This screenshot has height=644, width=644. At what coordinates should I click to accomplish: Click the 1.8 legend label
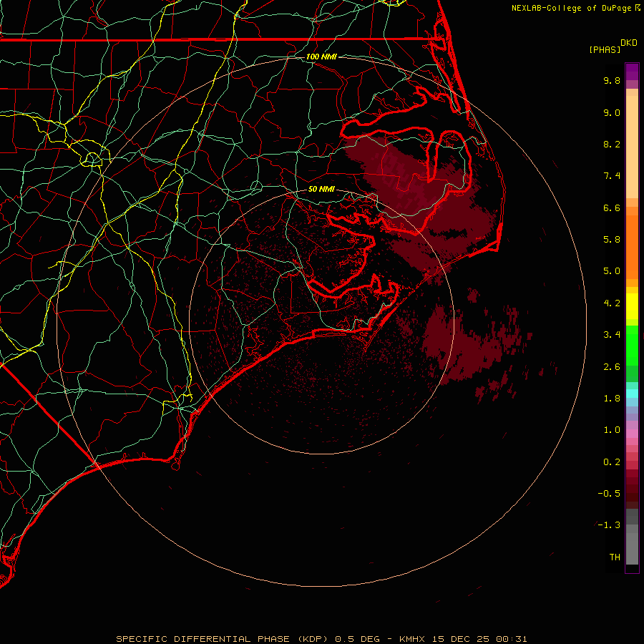click(612, 399)
